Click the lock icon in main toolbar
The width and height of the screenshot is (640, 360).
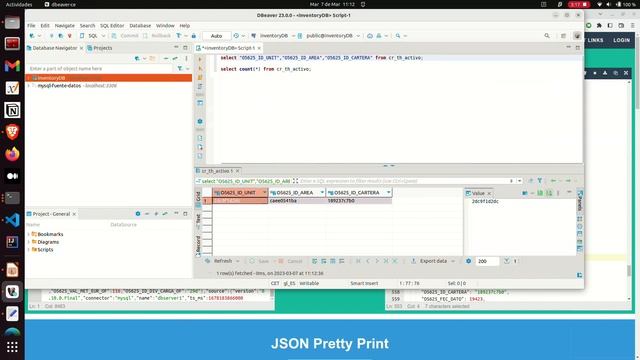pos(194,36)
